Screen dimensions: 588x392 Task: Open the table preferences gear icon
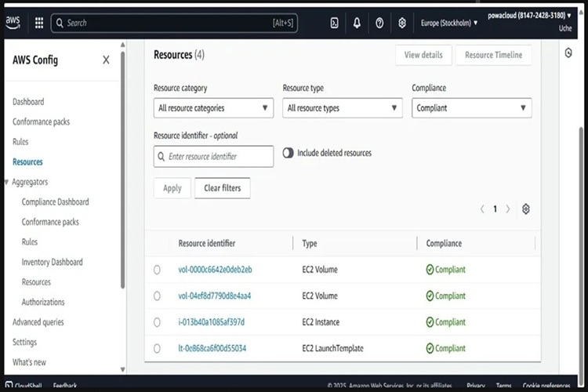coord(526,209)
